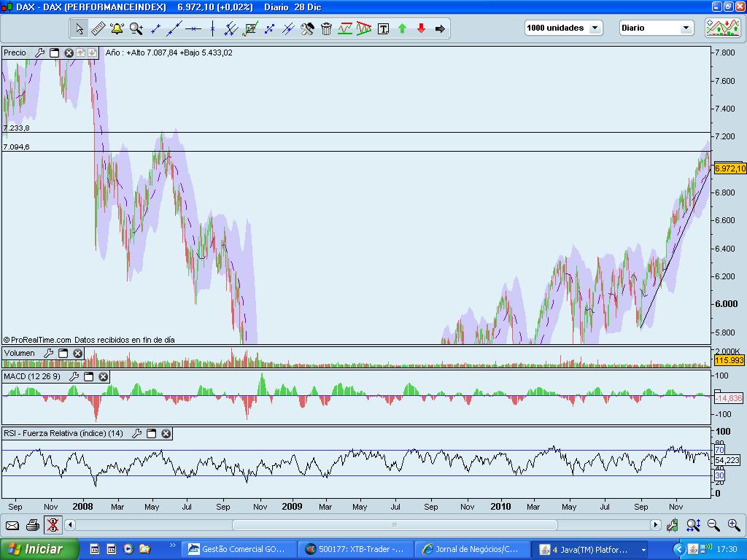Select the text annotation T tool
The height and width of the screenshot is (560, 747).
383,28
